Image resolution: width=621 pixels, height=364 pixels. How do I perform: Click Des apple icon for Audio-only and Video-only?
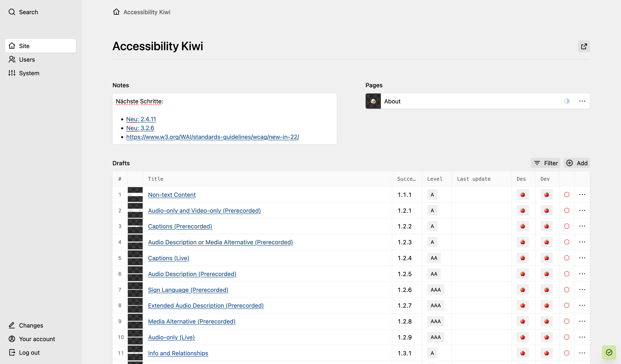[x=522, y=210]
